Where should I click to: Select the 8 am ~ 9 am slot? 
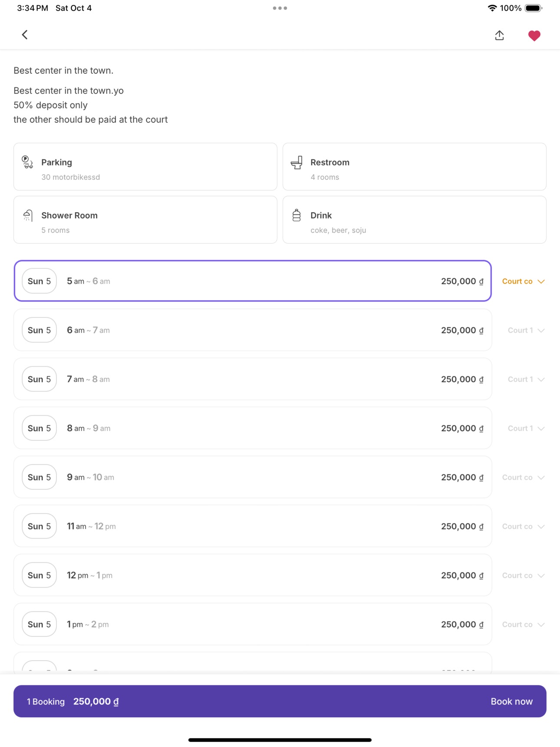click(x=253, y=428)
